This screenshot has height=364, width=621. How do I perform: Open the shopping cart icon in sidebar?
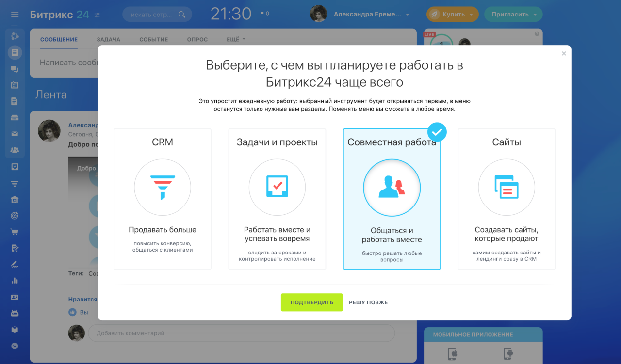[15, 232]
